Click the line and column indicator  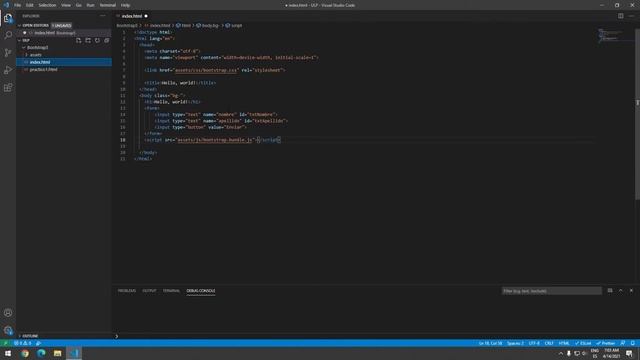click(490, 343)
